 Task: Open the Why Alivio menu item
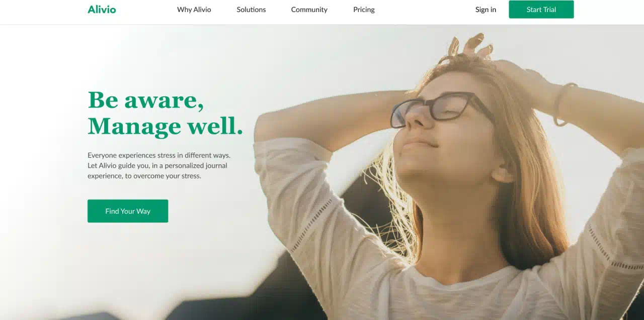(194, 10)
